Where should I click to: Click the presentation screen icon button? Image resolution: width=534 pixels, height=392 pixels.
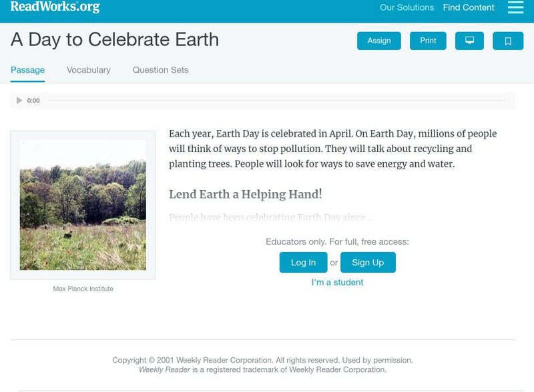469,41
